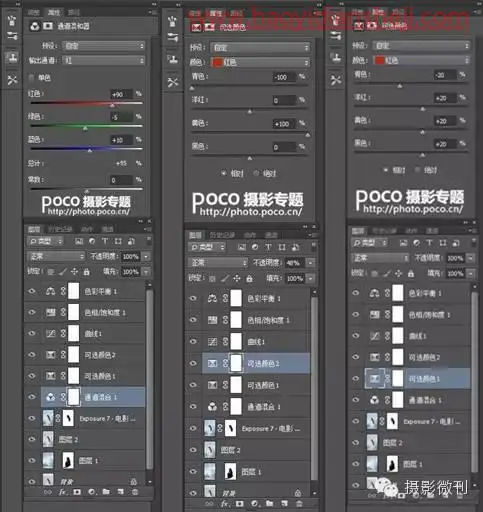The height and width of the screenshot is (512, 483).
Task: Select 属性 tab atop left Properties panel
Action: [54, 13]
